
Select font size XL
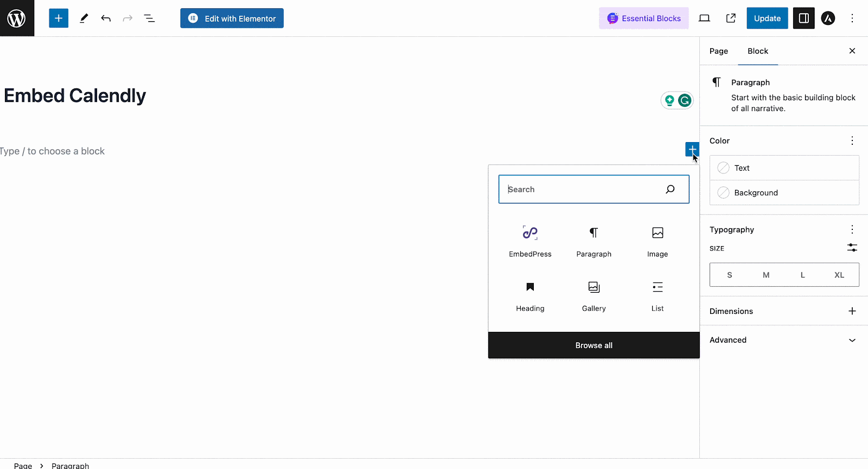(x=839, y=275)
